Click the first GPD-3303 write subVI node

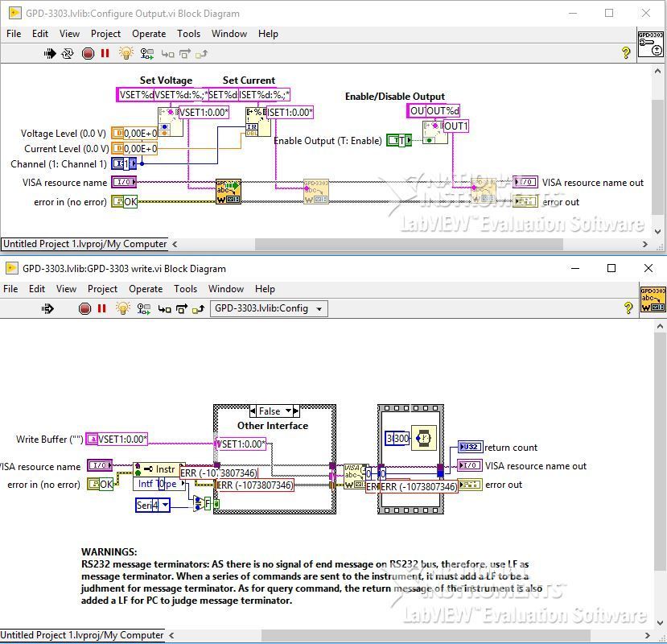point(229,191)
